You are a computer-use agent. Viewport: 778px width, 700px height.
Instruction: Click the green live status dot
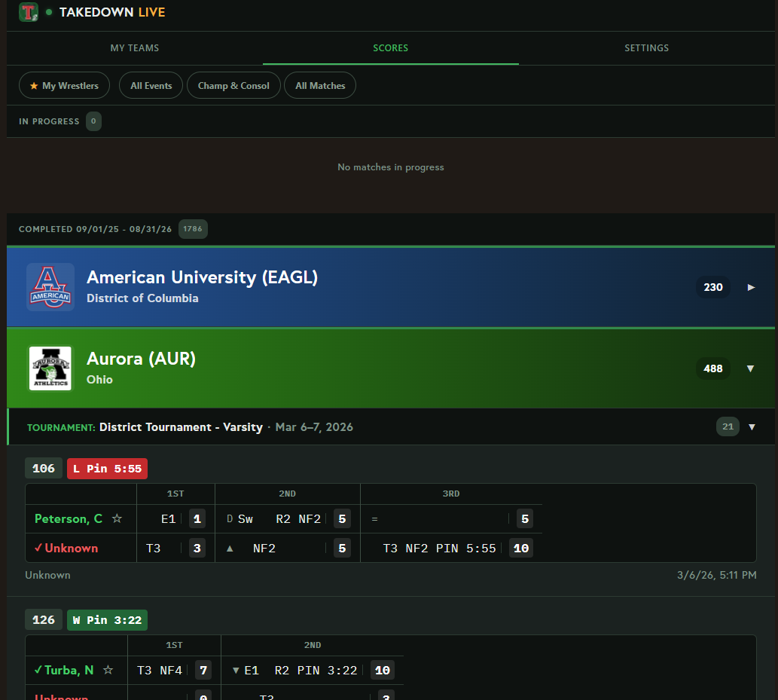pos(49,12)
